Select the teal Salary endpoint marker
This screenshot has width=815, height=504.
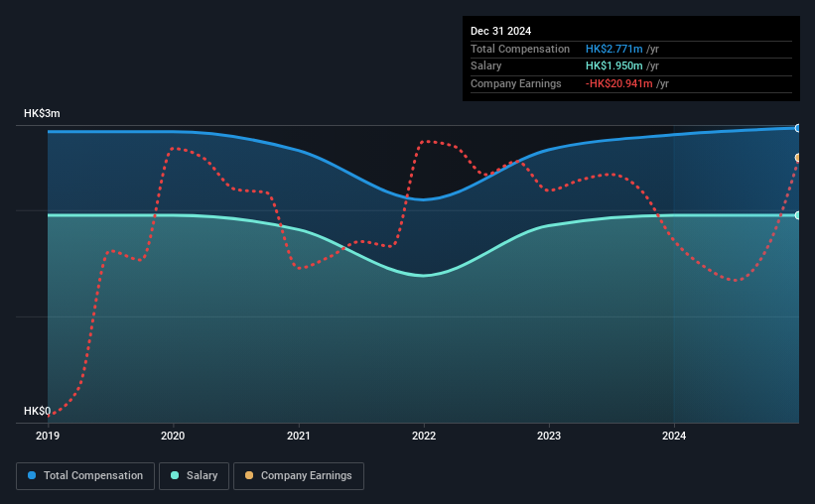coord(798,215)
